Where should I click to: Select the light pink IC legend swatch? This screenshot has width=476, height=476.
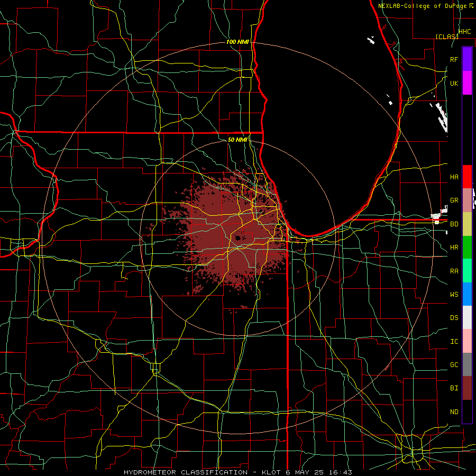(467, 341)
